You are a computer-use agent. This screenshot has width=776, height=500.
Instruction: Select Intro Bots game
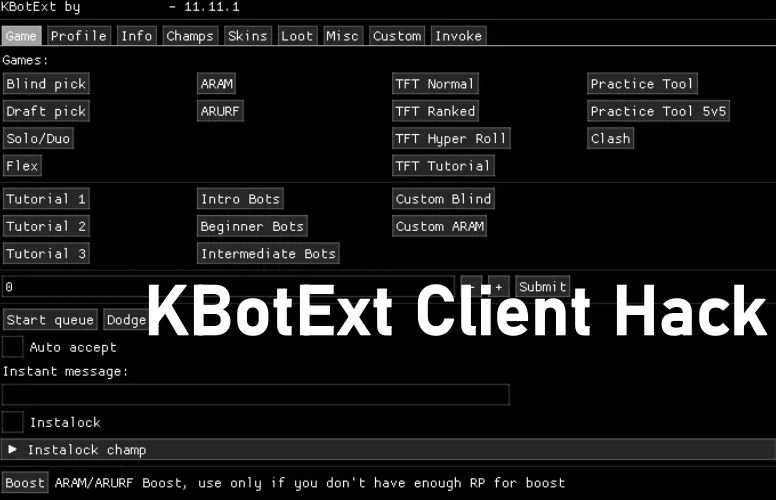240,199
